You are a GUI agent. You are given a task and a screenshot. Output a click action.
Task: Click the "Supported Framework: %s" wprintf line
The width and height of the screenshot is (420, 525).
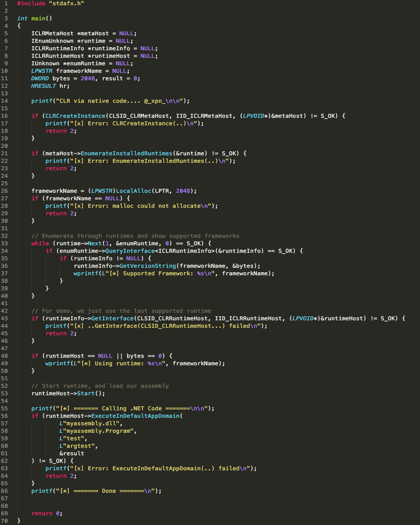174,274
